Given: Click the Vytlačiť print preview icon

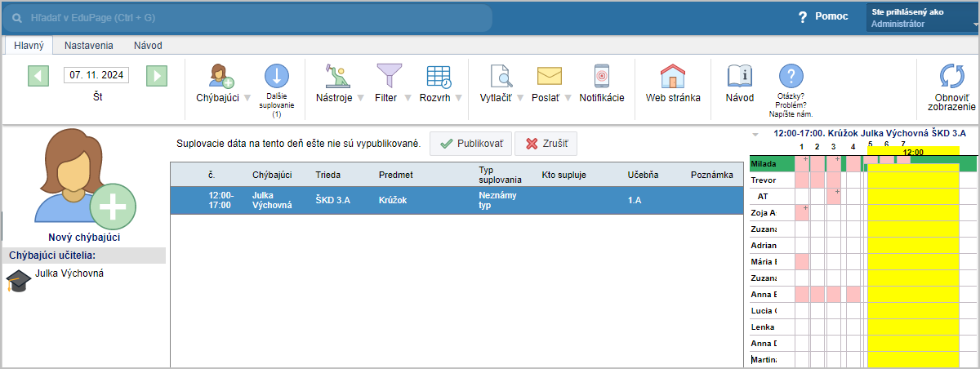Looking at the screenshot, I should tap(501, 76).
